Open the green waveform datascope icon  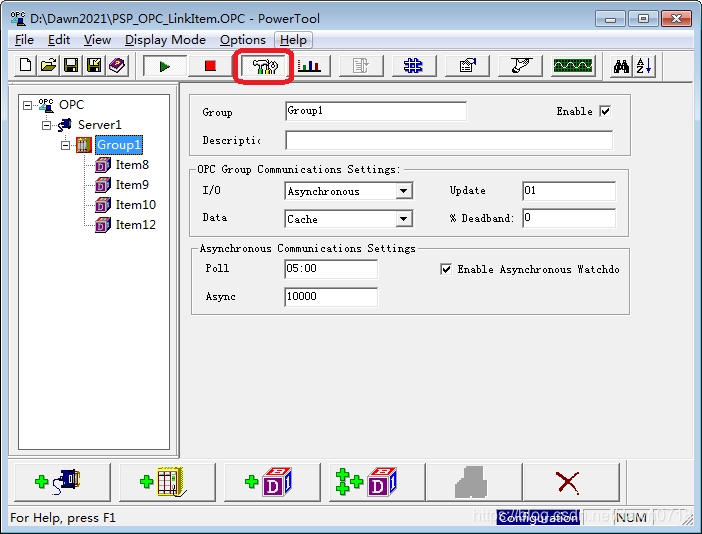(x=573, y=66)
